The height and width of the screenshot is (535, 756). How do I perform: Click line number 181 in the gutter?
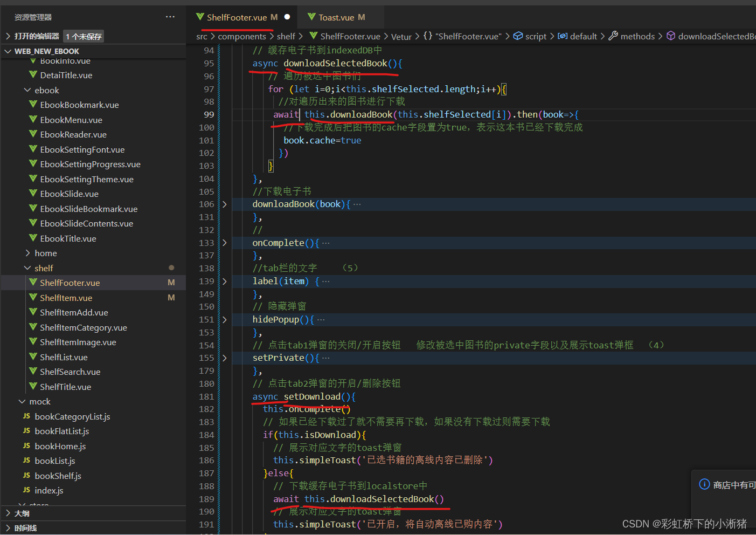pyautogui.click(x=206, y=396)
